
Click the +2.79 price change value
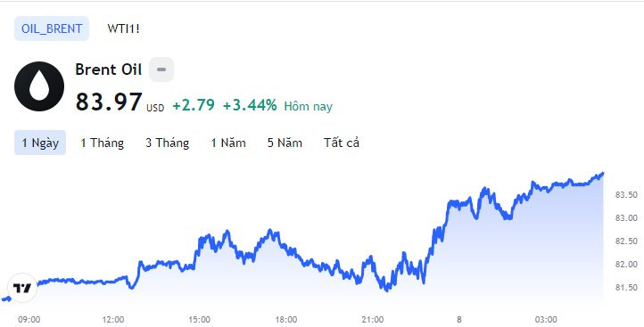click(x=194, y=105)
